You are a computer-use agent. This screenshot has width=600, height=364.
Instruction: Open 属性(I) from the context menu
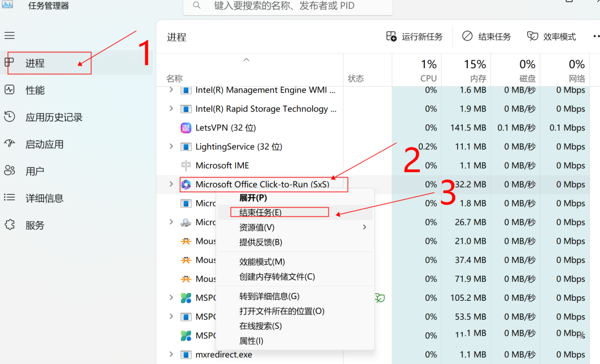(x=295, y=341)
